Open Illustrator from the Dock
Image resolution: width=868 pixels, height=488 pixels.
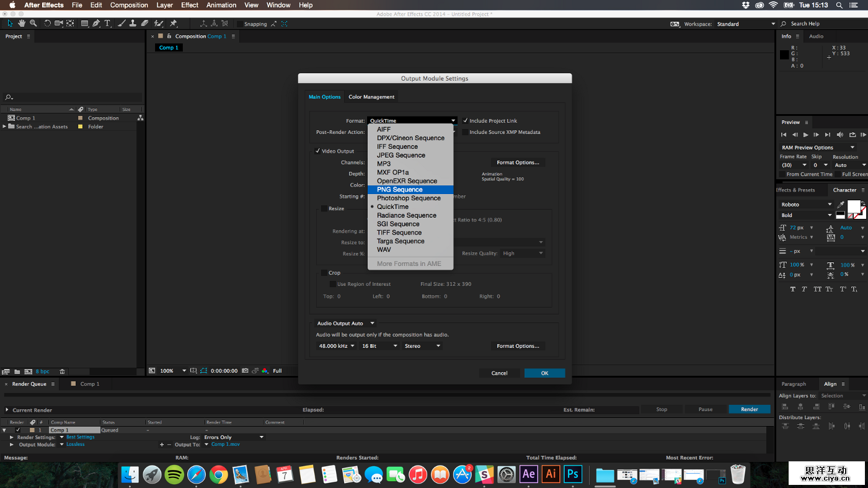pos(551,474)
